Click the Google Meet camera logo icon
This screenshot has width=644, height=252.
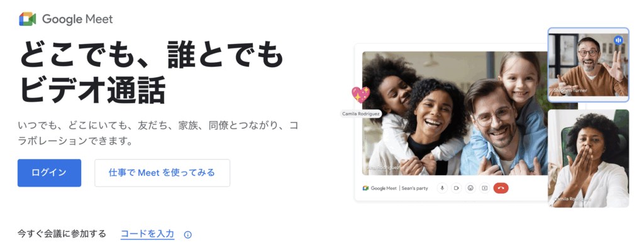28,19
